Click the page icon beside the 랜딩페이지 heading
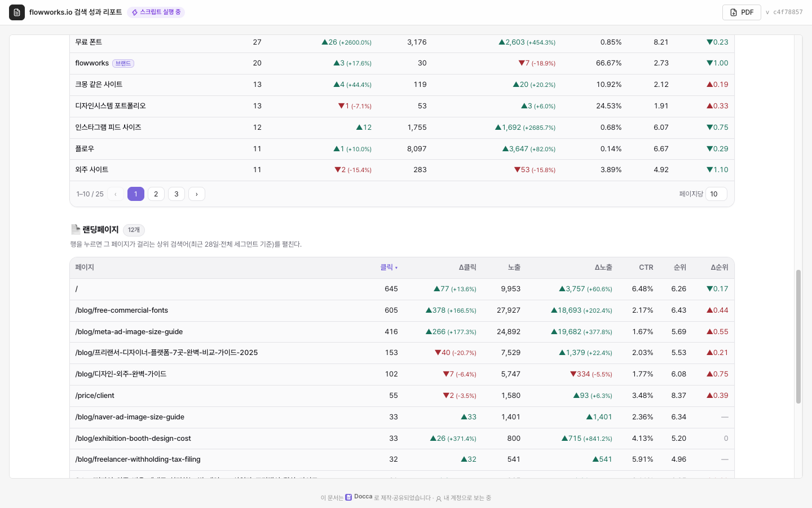 (x=76, y=229)
